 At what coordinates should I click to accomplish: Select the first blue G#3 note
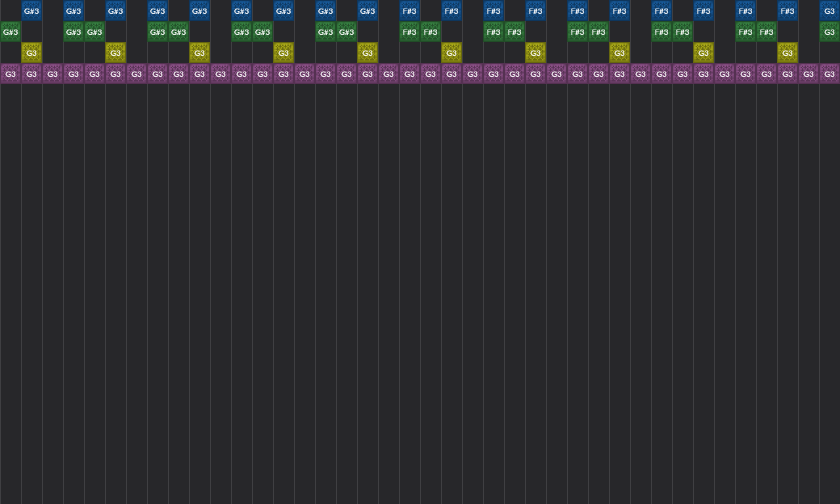[31, 10]
